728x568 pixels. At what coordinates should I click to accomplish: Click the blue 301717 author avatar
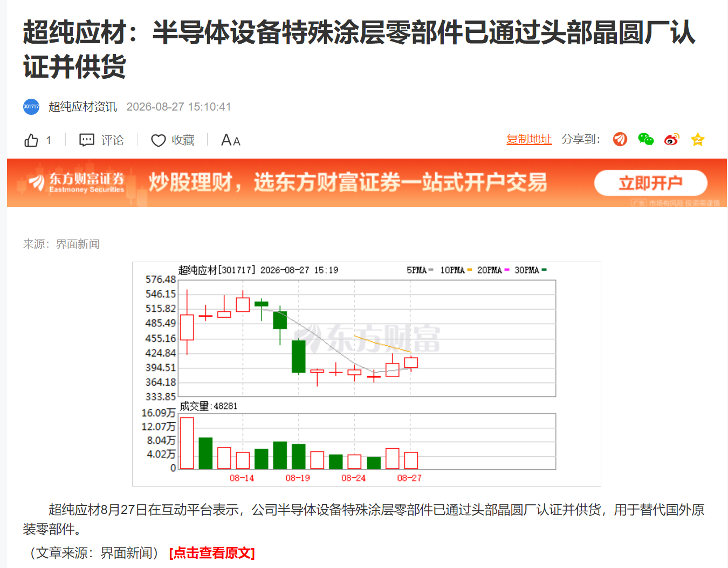(31, 107)
